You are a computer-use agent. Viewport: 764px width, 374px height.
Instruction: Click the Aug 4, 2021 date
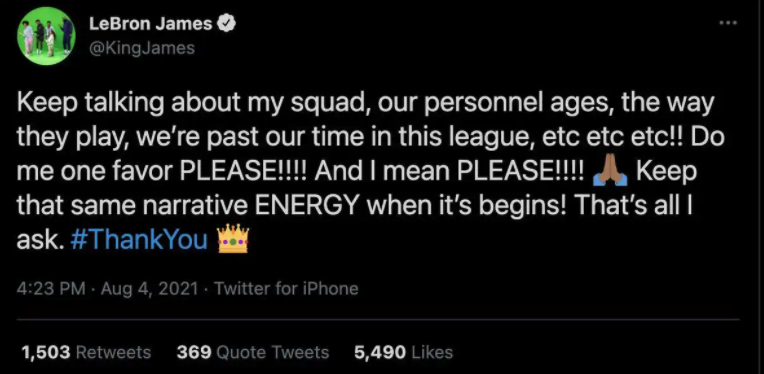150,289
